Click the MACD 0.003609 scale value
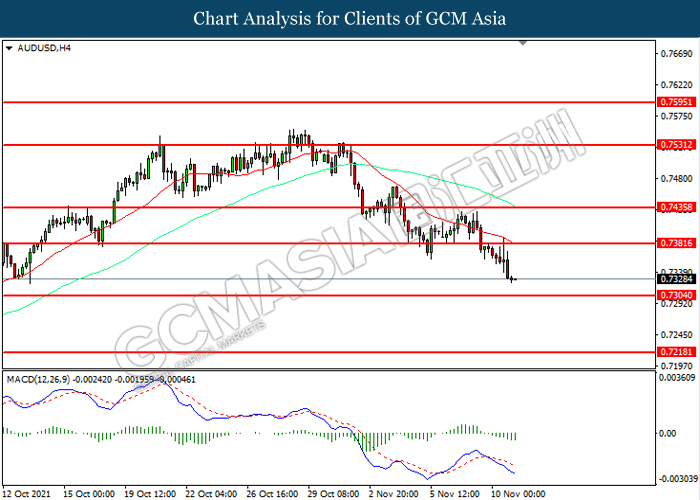This screenshot has width=700, height=500. point(678,378)
